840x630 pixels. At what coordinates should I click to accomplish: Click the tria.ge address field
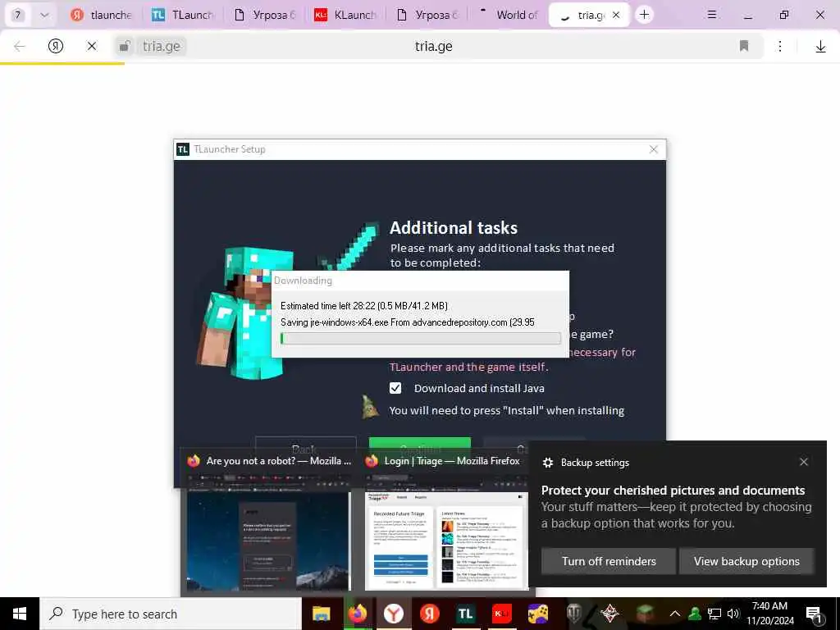[434, 47]
